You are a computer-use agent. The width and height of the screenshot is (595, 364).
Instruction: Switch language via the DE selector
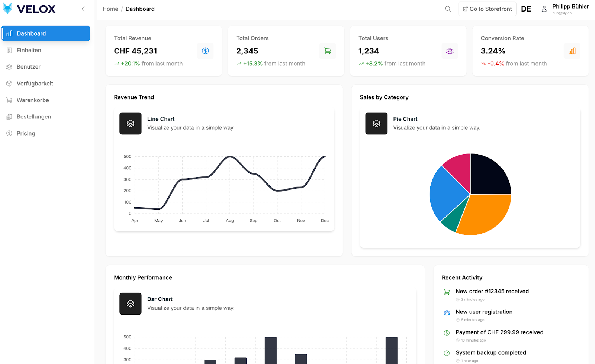[526, 9]
